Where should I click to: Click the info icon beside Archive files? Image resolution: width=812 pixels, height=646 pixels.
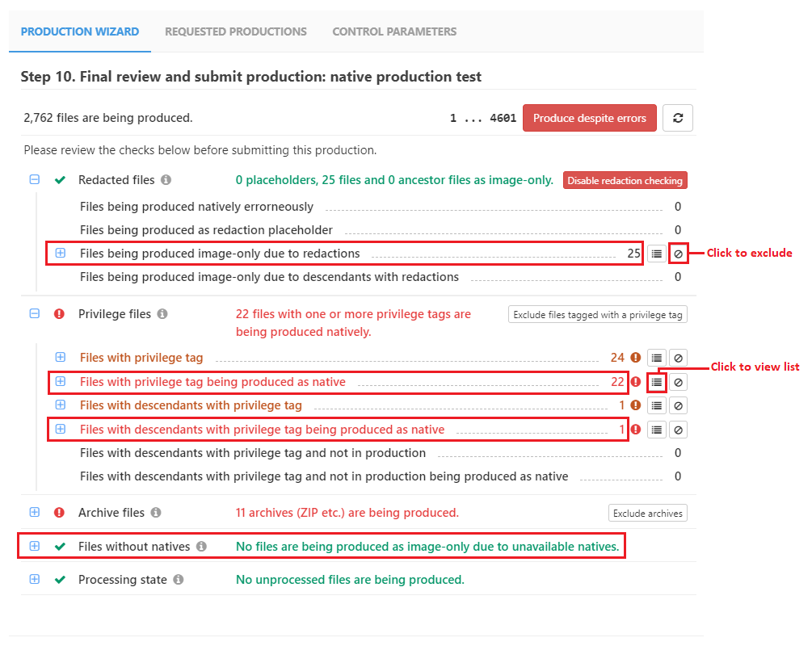pyautogui.click(x=156, y=513)
